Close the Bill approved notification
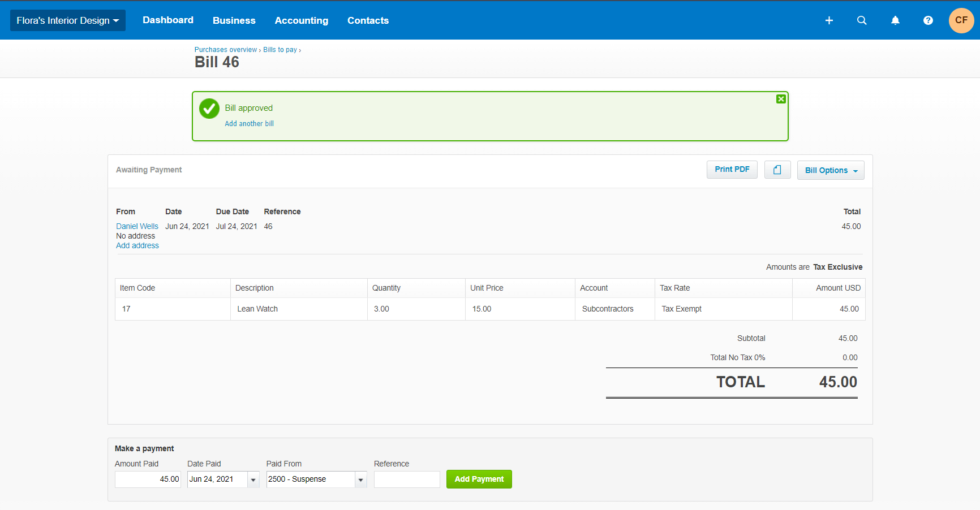The width and height of the screenshot is (980, 510). coord(781,99)
